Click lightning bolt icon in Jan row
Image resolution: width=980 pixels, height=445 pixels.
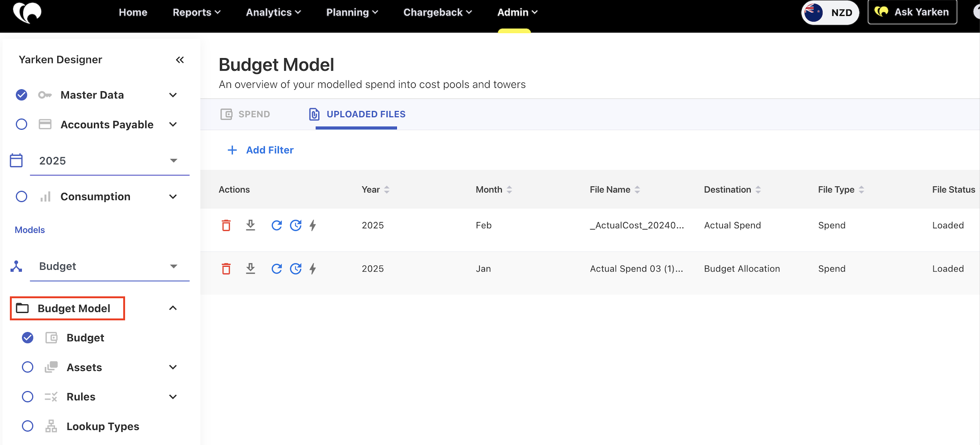(313, 269)
